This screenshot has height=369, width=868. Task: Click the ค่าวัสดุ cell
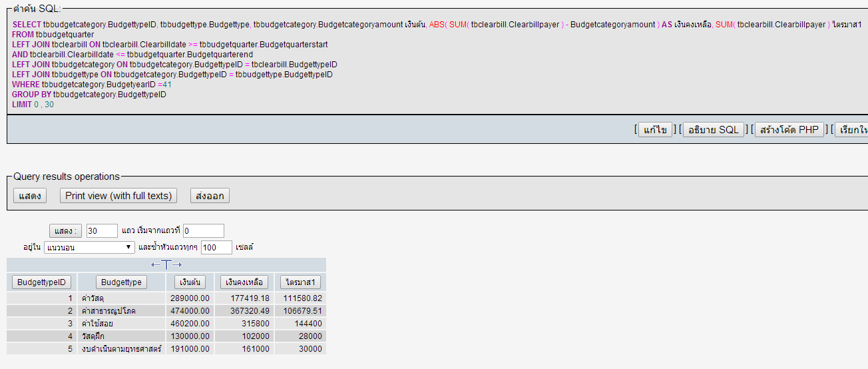tap(121, 298)
